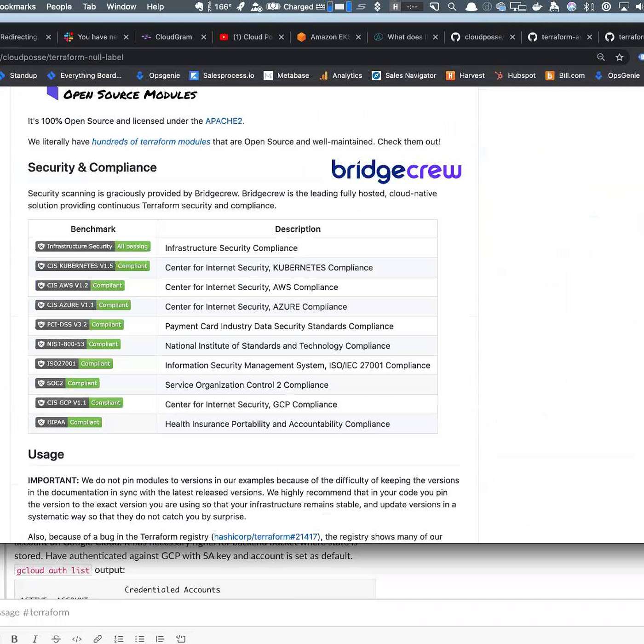644x644 pixels.
Task: Insert a link in Slack composer
Action: coord(98,638)
